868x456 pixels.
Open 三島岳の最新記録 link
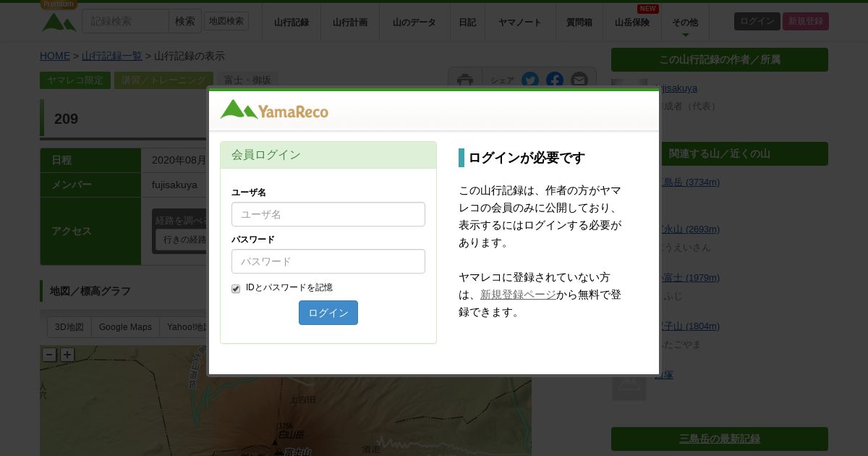tap(720, 439)
